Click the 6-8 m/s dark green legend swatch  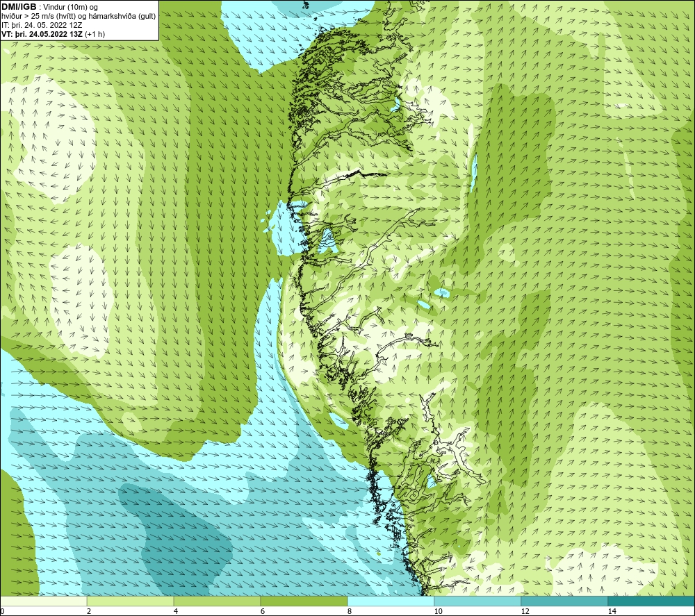point(304,601)
